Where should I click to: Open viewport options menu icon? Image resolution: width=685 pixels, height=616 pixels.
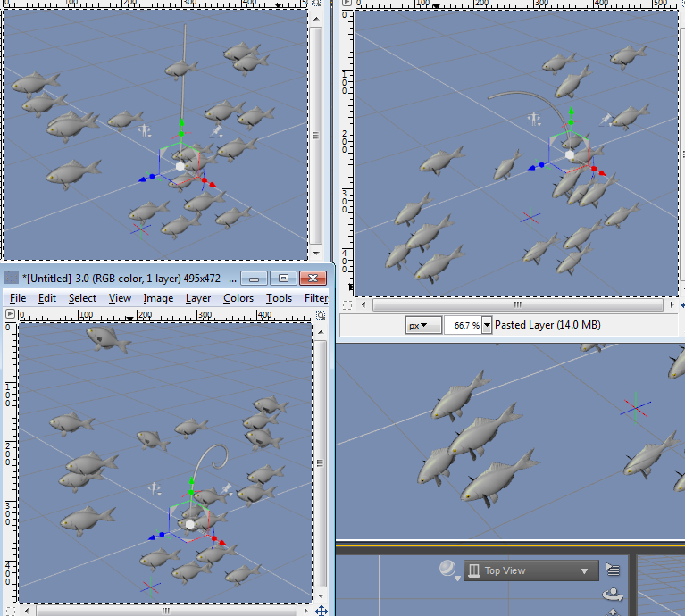point(613,570)
